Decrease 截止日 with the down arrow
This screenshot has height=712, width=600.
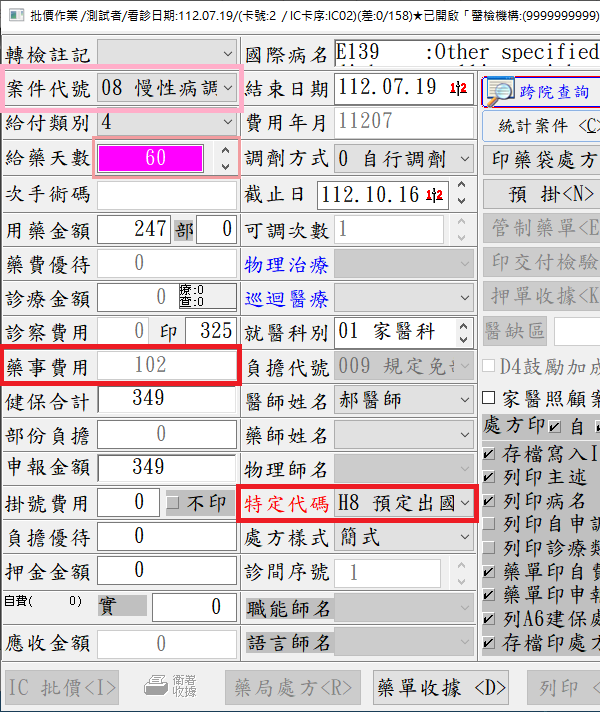[x=459, y=201]
